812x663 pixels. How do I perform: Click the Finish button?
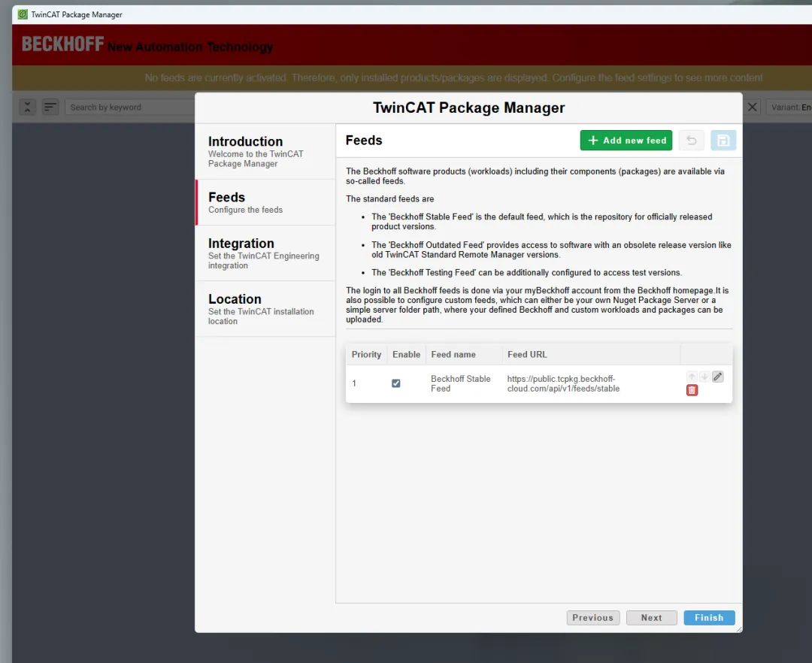(709, 617)
